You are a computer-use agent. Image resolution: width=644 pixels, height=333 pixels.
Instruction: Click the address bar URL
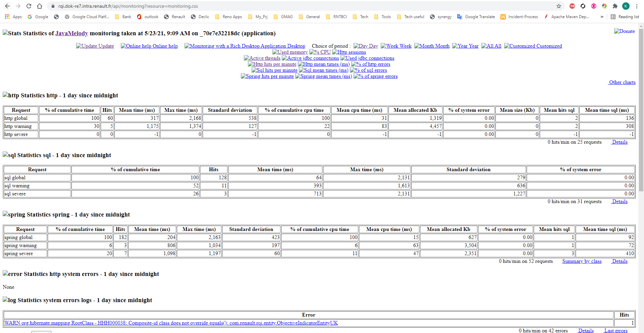point(128,6)
